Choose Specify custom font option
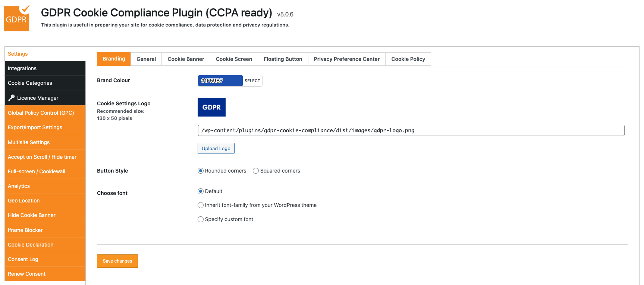This screenshot has width=644, height=285. click(x=201, y=219)
